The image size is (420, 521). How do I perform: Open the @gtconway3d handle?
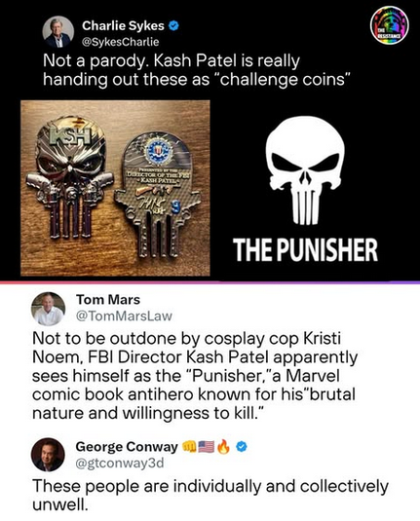120,463
